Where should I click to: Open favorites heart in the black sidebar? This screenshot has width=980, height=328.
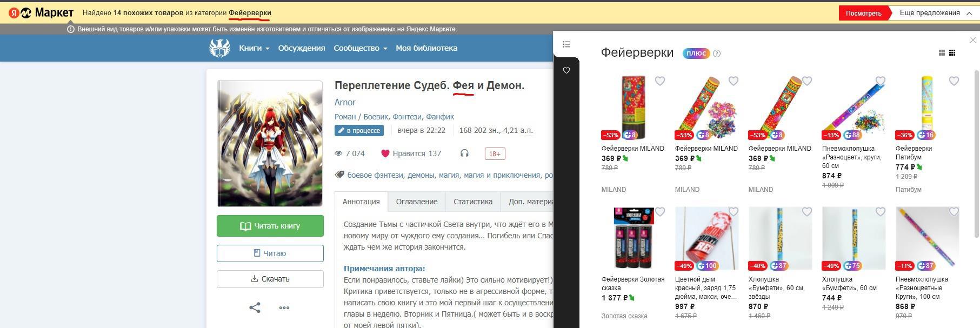pos(566,70)
